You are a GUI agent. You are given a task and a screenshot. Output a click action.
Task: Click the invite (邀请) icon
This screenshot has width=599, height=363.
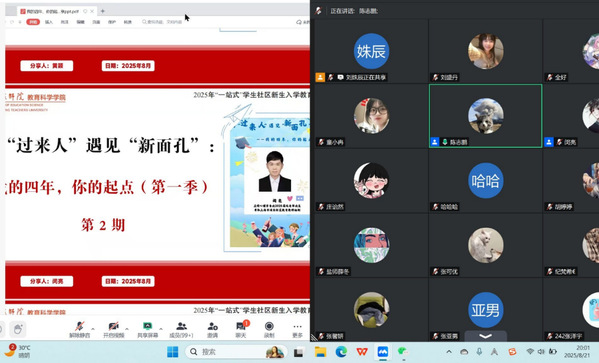pyautogui.click(x=212, y=329)
